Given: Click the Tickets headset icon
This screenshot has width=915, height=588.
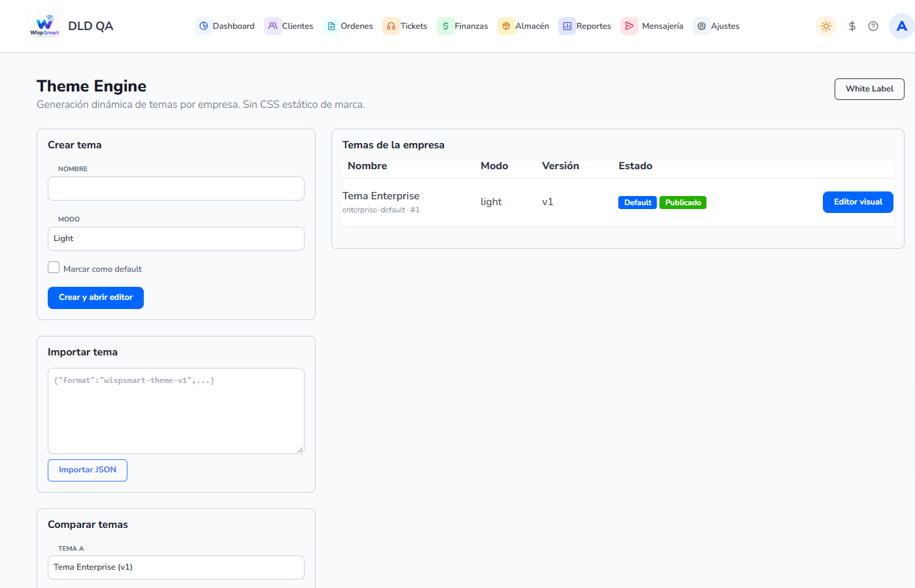Looking at the screenshot, I should (391, 26).
